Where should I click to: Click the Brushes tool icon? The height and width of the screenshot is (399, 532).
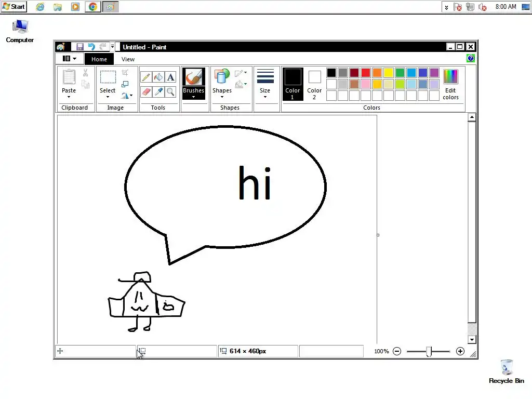pos(194,77)
